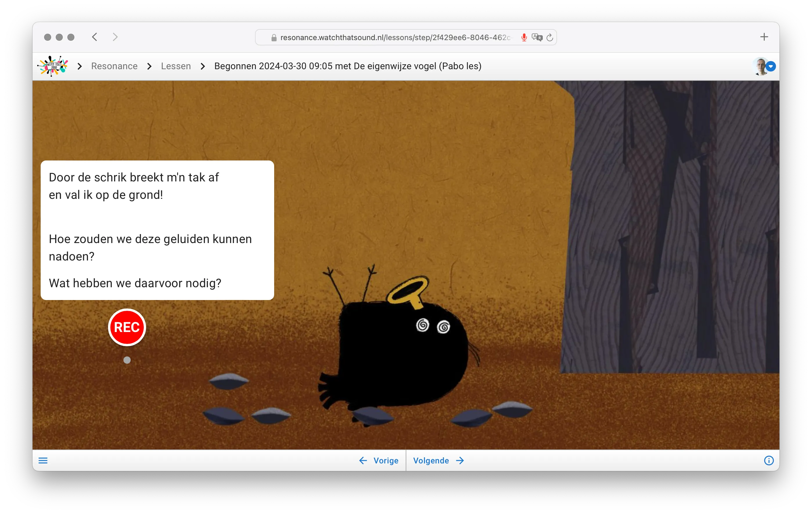Go back with browser back arrow
812x514 pixels.
tap(95, 37)
